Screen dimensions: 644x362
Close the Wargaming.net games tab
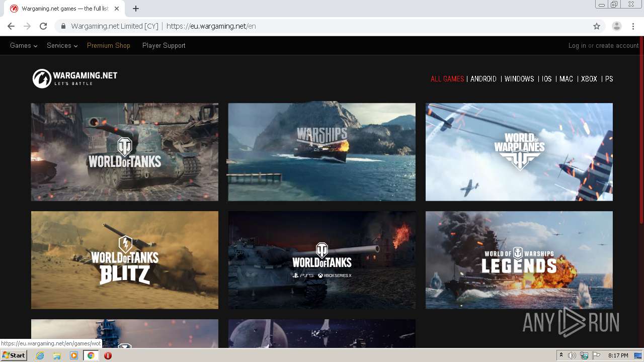click(117, 9)
